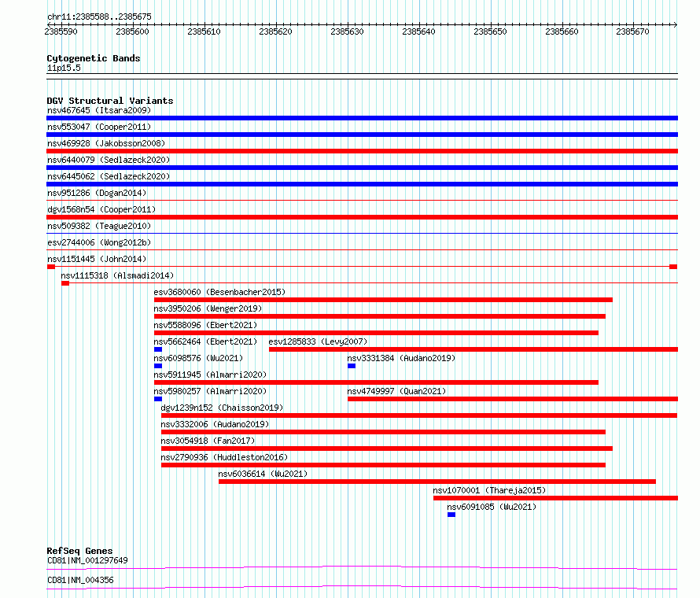Click the nsv509382 (Teague2010) label

point(99,226)
